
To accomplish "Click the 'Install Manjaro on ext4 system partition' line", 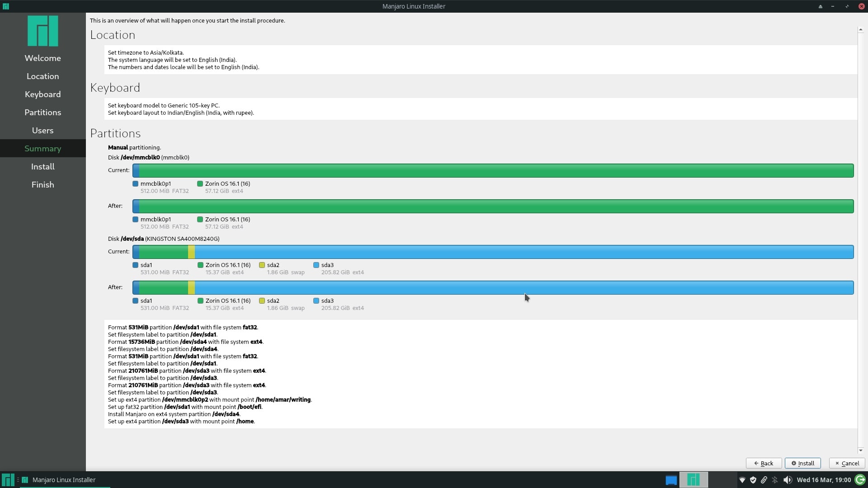I will coord(174,414).
